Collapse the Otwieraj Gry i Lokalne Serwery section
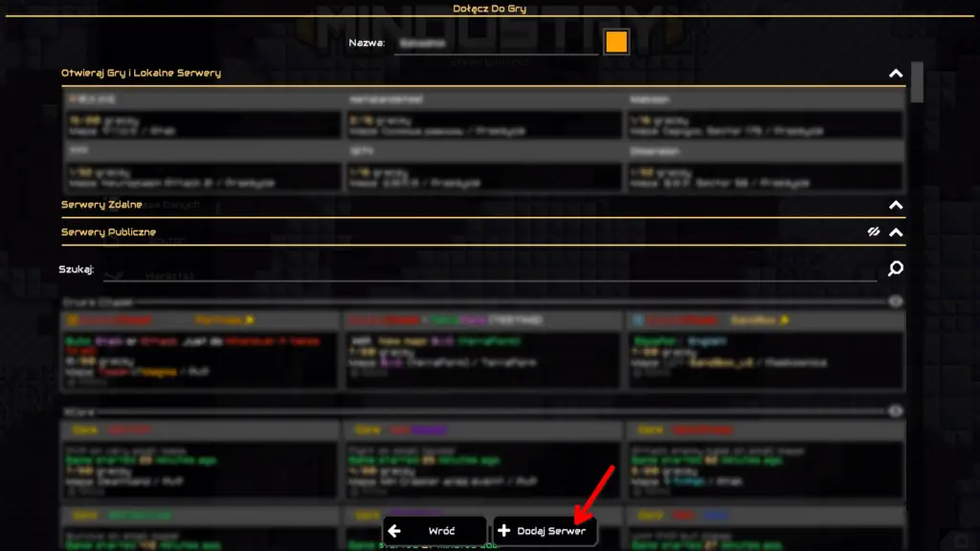Image resolution: width=980 pixels, height=551 pixels. [896, 73]
